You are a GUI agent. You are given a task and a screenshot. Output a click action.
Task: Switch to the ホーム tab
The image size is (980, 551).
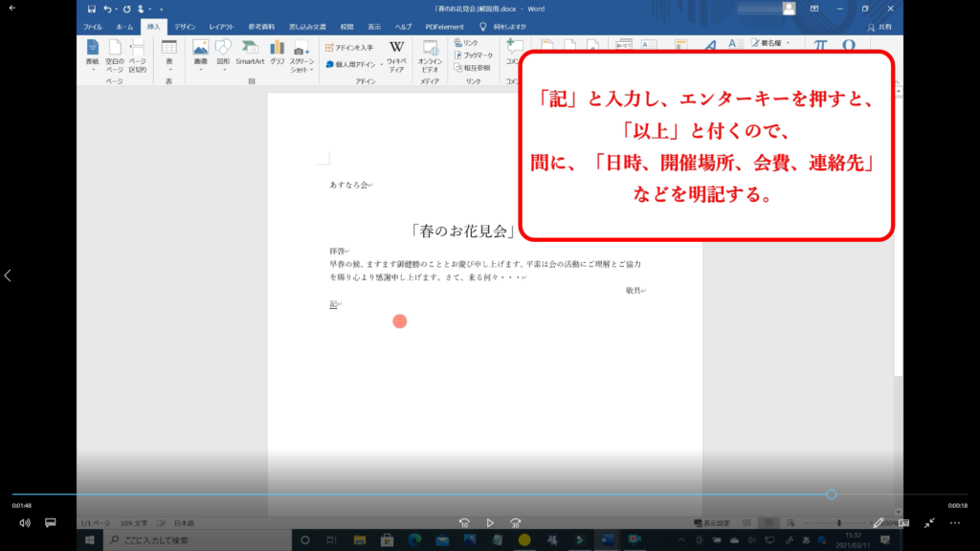(124, 27)
